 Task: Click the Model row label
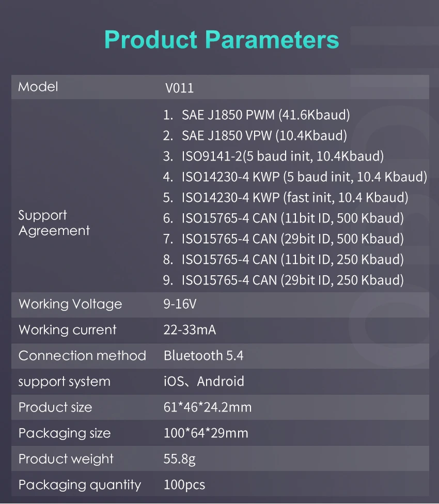(38, 87)
